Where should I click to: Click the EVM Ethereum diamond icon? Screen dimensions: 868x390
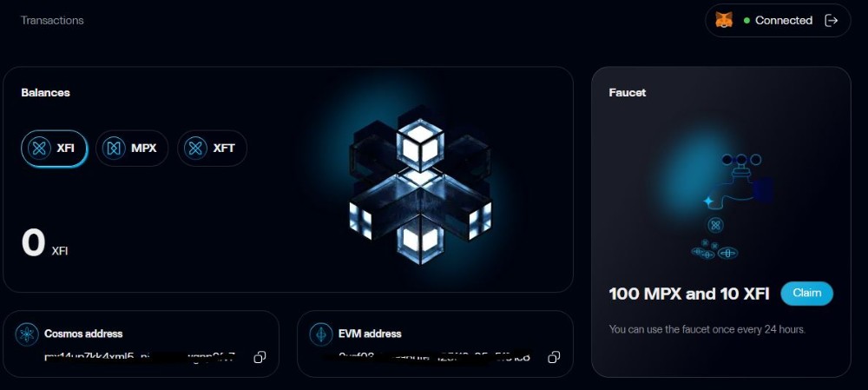tap(321, 334)
